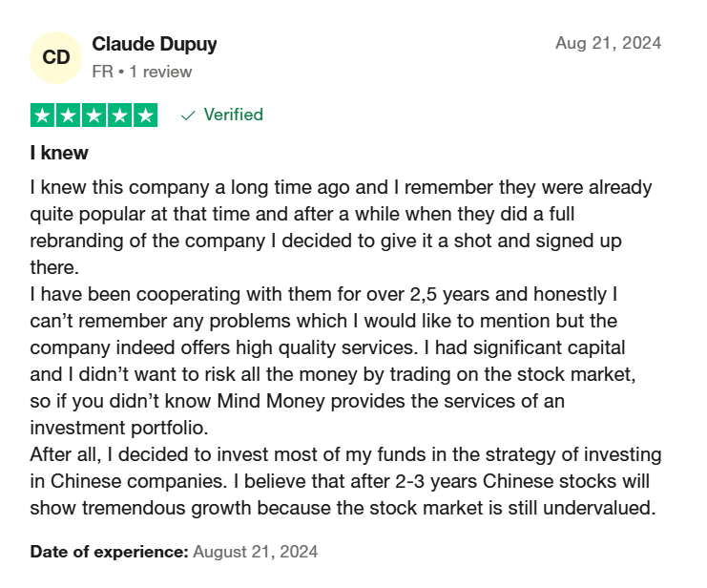Click the phrase 'investment portfolio.' in review

[119, 428]
